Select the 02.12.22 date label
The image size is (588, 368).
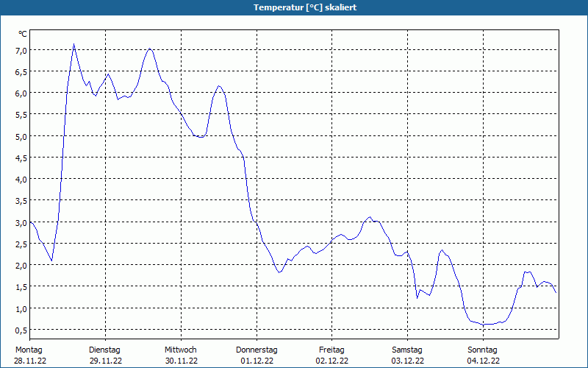point(332,361)
